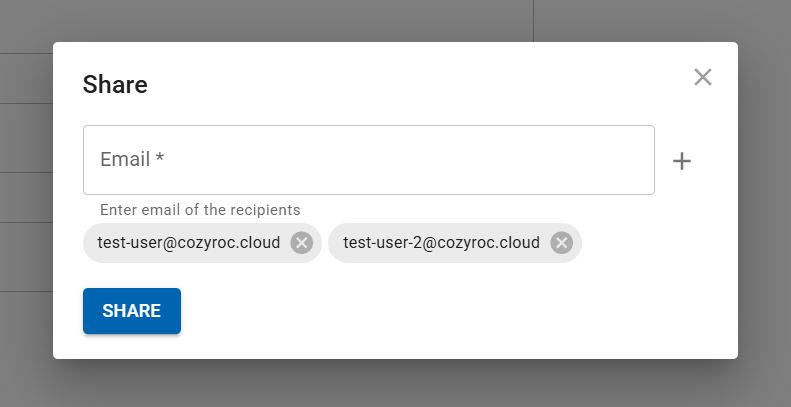Screen dimensions: 791x407
Task: Select the test-user@cozyroc.cloud chip label
Action: (188, 243)
